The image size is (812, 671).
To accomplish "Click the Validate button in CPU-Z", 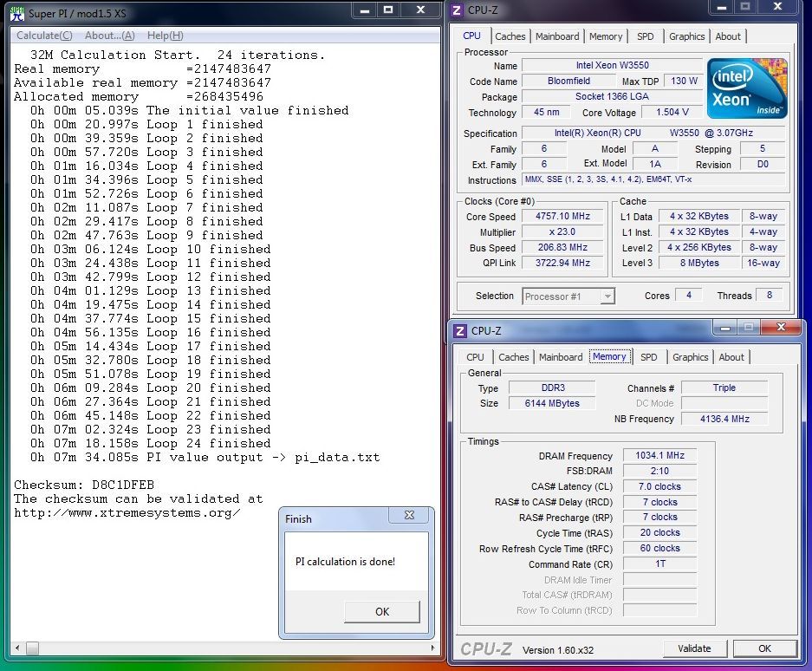I will [x=694, y=648].
